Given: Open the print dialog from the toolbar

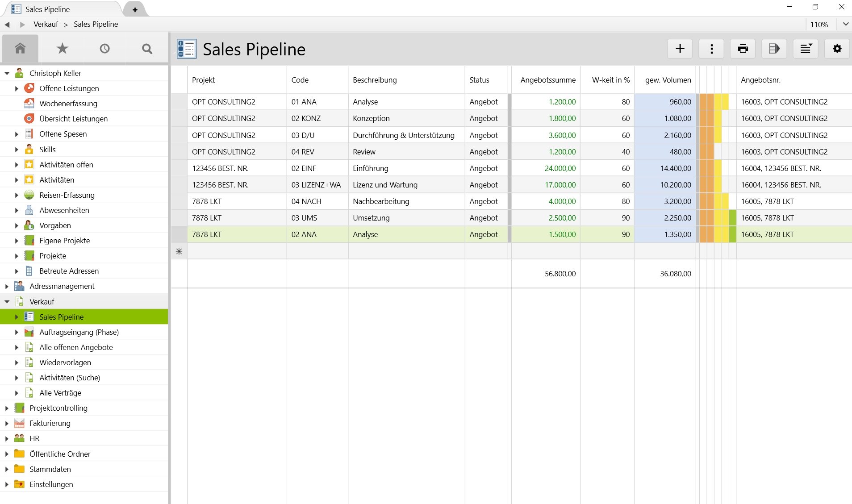Looking at the screenshot, I should (x=742, y=48).
